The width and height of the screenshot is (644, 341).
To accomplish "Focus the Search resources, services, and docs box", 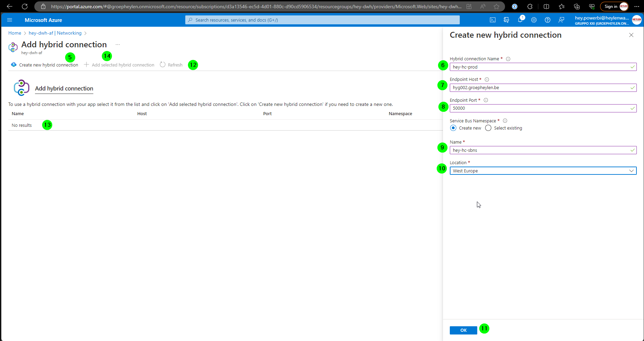I will coord(323,20).
